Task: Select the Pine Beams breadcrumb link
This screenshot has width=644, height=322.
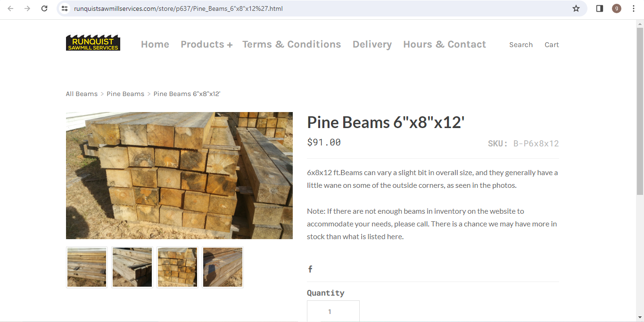Action: click(x=125, y=94)
